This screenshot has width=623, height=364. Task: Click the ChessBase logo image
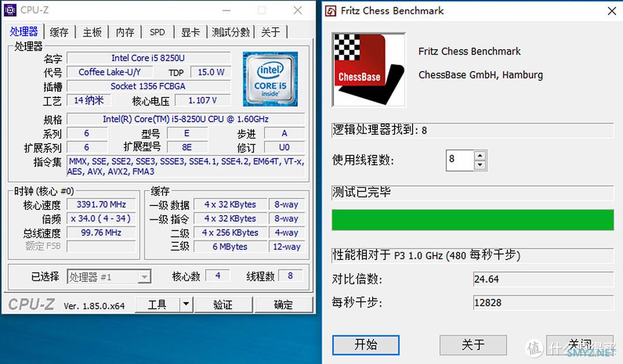369,70
